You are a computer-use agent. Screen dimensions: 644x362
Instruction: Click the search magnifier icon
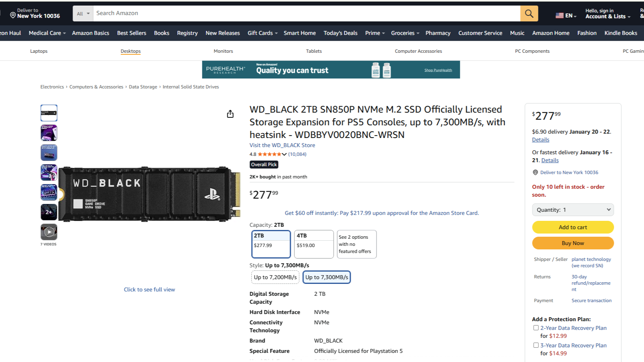(529, 13)
